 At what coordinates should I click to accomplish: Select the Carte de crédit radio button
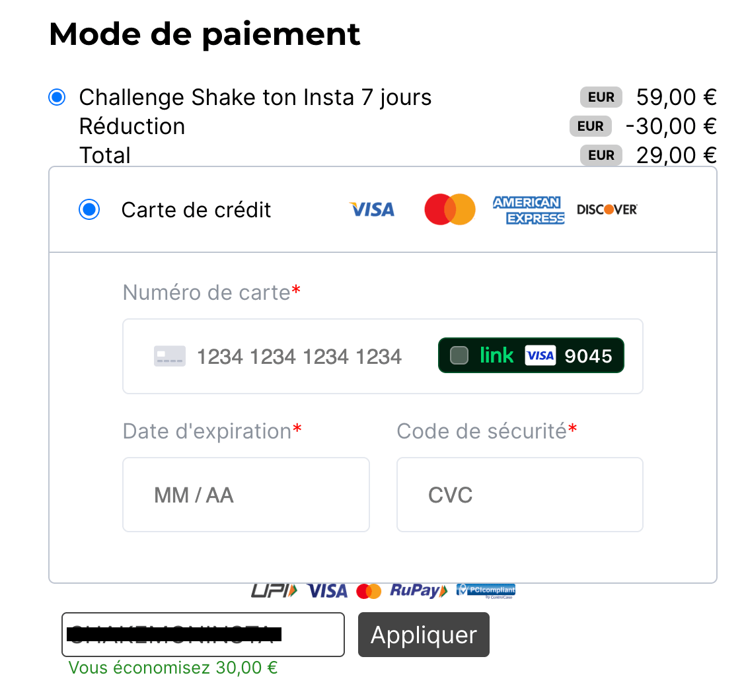(x=89, y=210)
